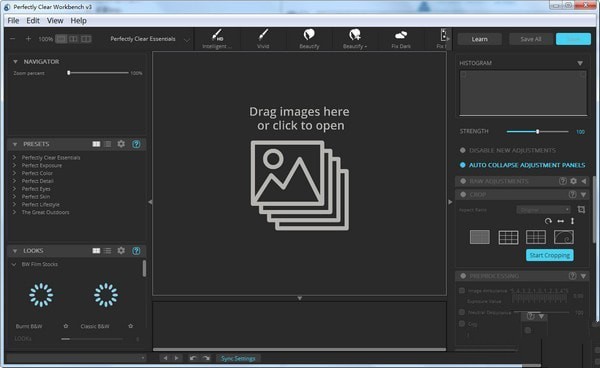Adjust the Zoom percent slider
This screenshot has width=600, height=368.
98,73
